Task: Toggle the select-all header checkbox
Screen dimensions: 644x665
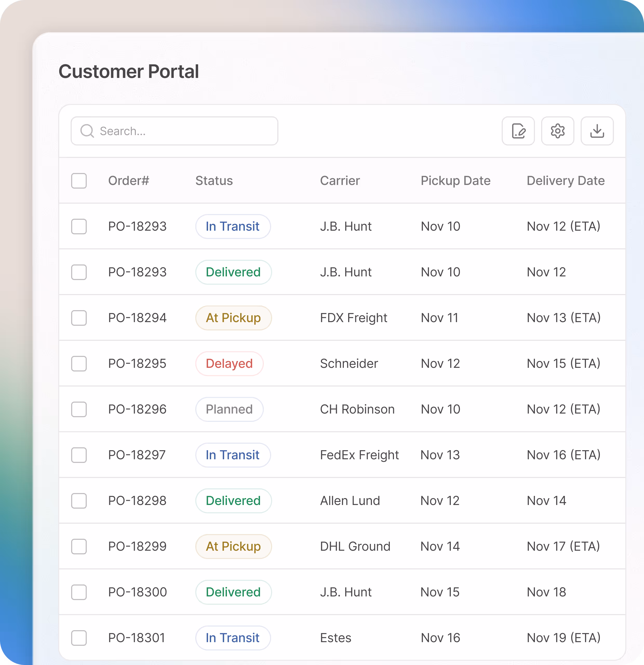Action: point(79,181)
